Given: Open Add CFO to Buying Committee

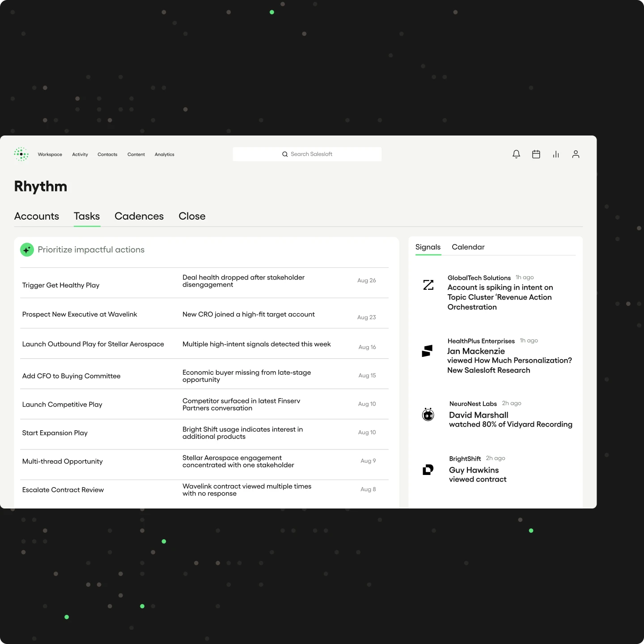Looking at the screenshot, I should pyautogui.click(x=72, y=376).
